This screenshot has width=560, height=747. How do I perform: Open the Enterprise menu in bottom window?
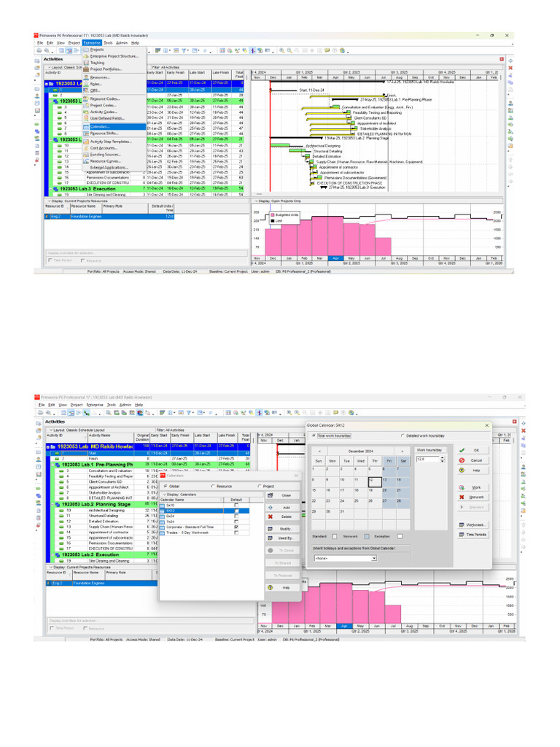[x=95, y=405]
